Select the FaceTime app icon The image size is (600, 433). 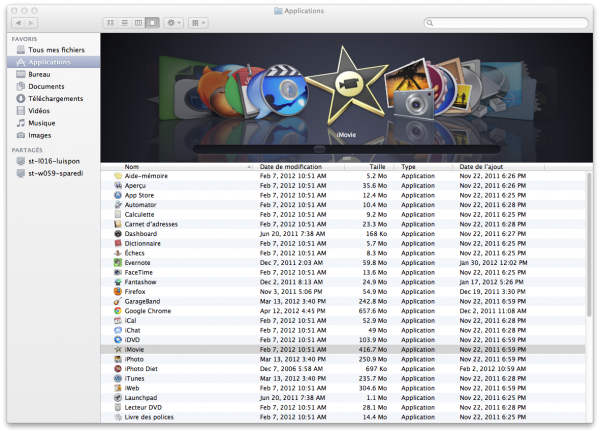click(118, 272)
